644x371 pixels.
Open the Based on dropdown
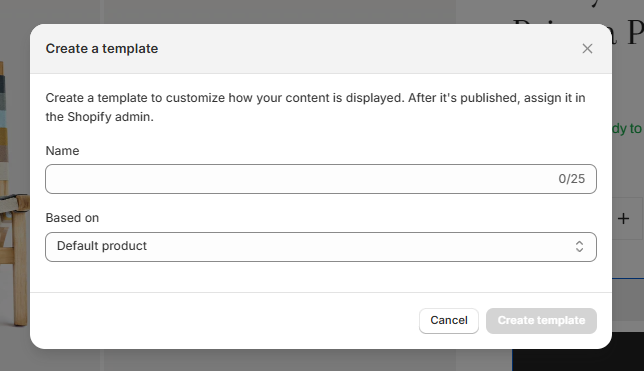(x=321, y=247)
